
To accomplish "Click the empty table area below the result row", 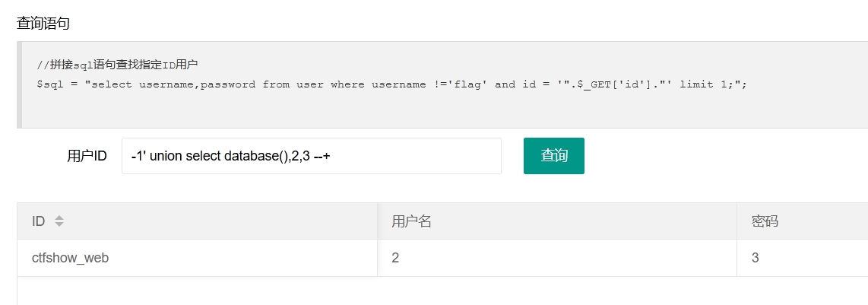I will (443, 291).
